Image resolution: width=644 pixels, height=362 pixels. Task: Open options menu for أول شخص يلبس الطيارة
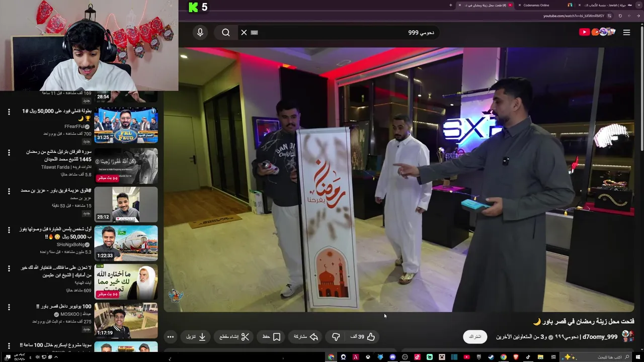pyautogui.click(x=9, y=230)
